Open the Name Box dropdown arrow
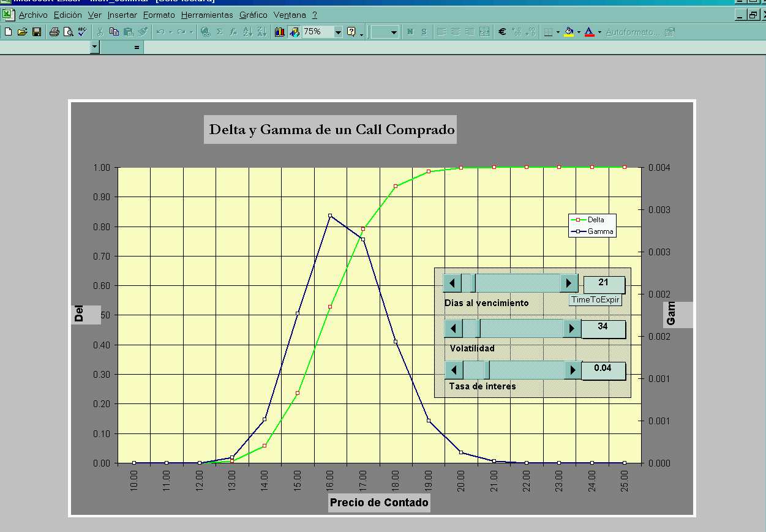Image resolution: width=766 pixels, height=532 pixels. click(x=94, y=47)
